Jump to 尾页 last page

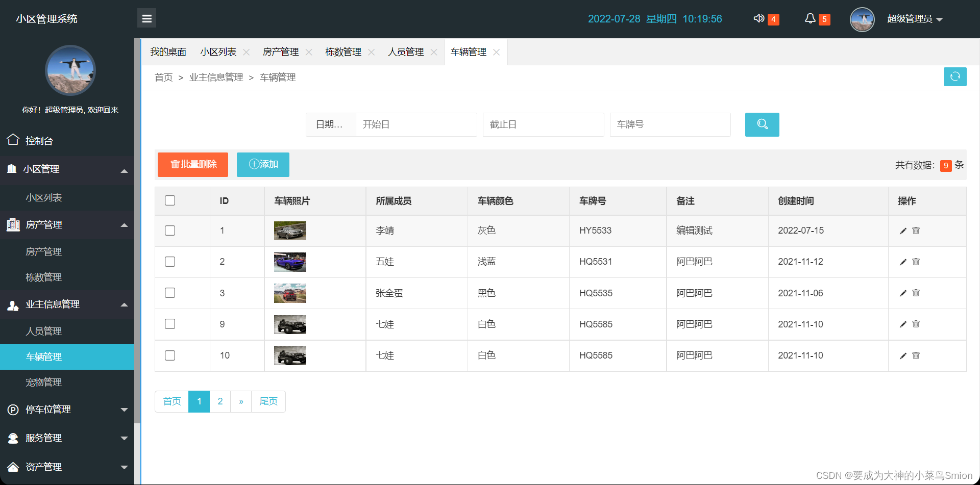(268, 402)
